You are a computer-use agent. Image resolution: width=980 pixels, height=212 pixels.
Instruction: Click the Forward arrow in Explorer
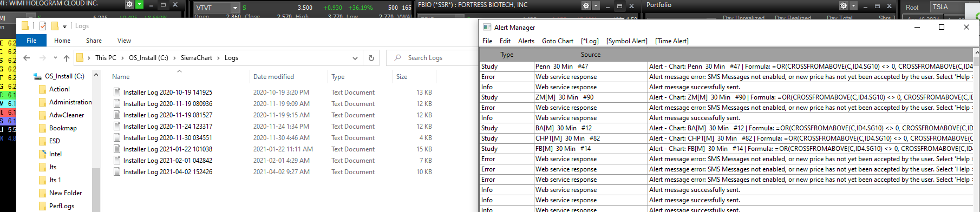[43, 58]
